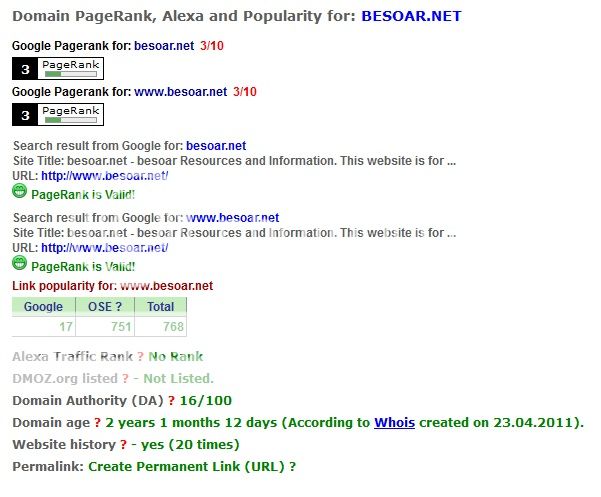
Task: Click Google value 17 cell
Action: click(x=43, y=326)
